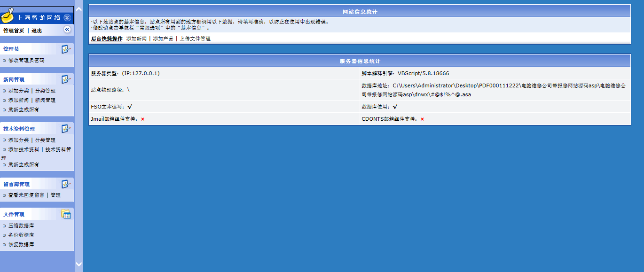Open the 管理首页 link
This screenshot has width=644, height=272.
(x=14, y=31)
